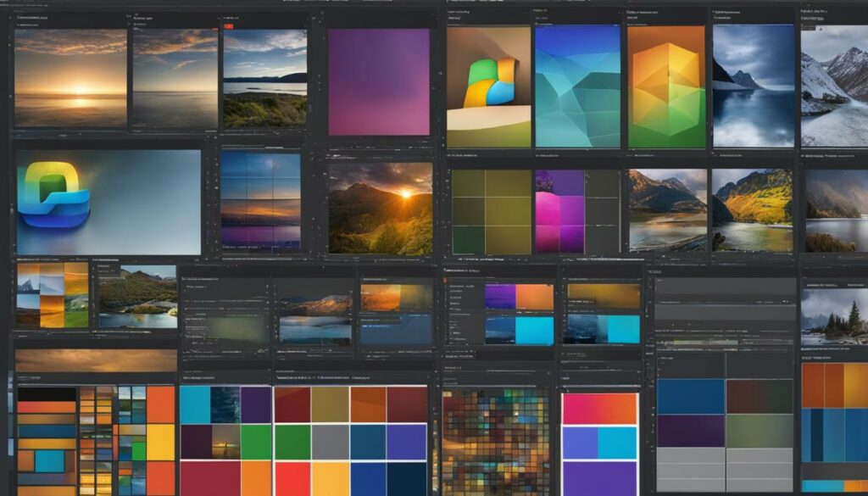Click the sunset sky with grid overlay
Image resolution: width=868 pixels, height=496 pixels.
pos(260,200)
